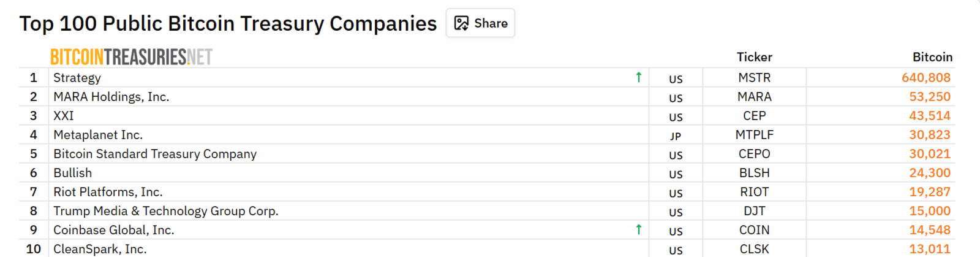980x257 pixels.
Task: Click the BitcoinTreasuries.net logo
Action: tap(131, 57)
